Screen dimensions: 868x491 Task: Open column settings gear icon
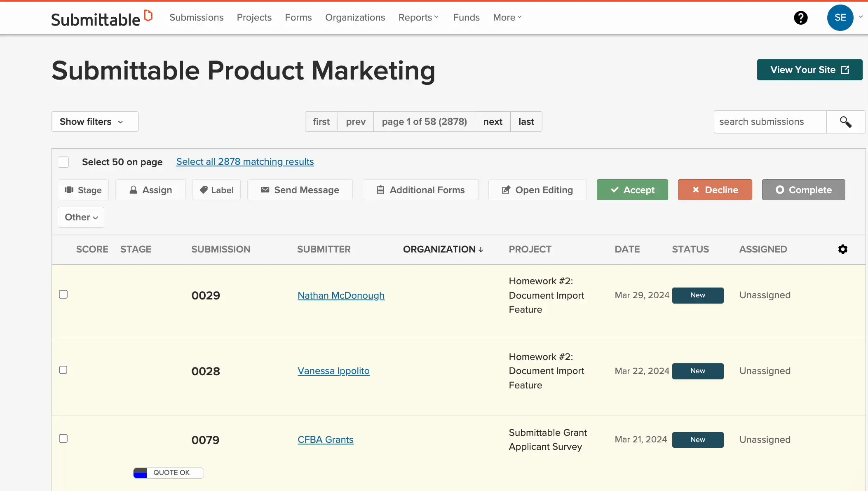[x=842, y=249]
